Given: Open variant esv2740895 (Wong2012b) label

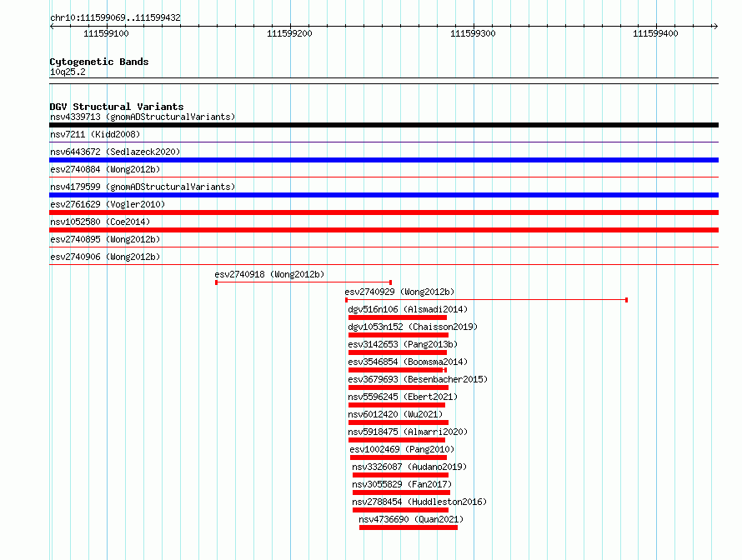Looking at the screenshot, I should [x=105, y=239].
